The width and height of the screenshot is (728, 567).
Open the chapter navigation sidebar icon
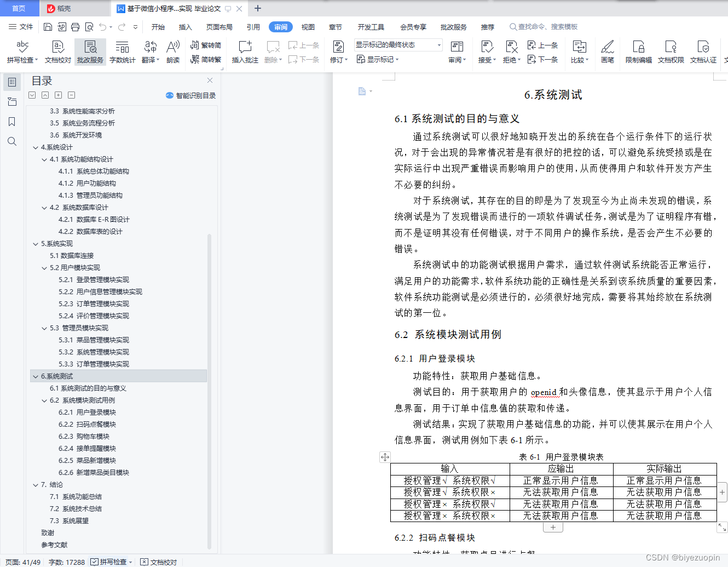click(12, 102)
